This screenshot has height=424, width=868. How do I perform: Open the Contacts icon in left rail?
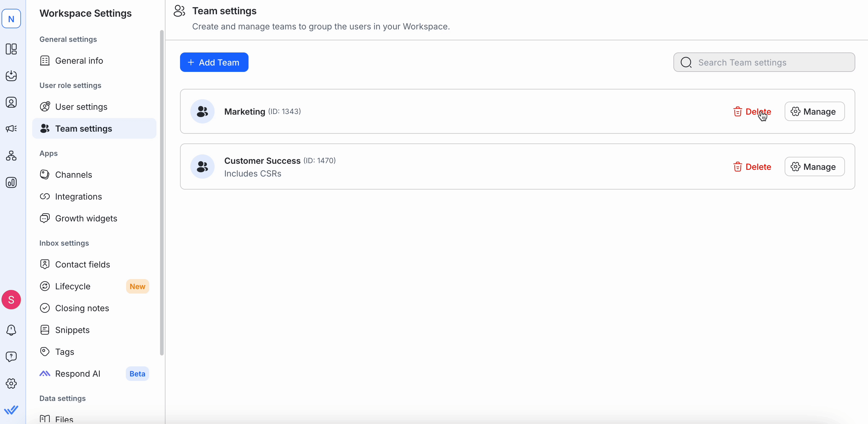pyautogui.click(x=11, y=102)
